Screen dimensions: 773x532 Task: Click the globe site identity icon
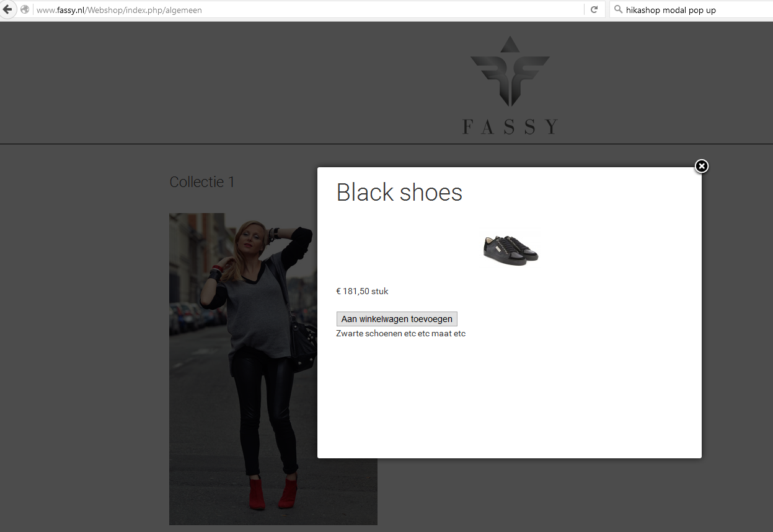[25, 10]
